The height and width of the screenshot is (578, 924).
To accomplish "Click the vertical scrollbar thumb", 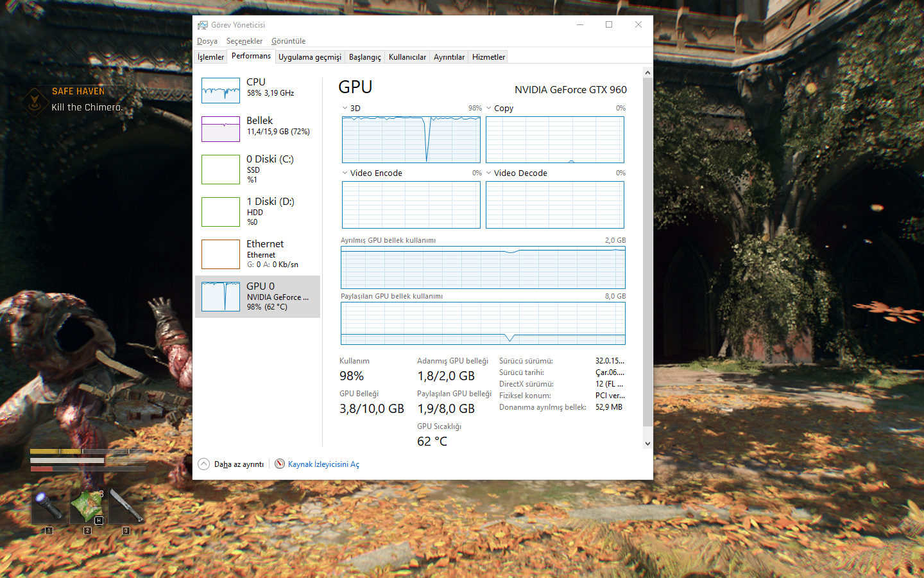I will tap(647, 252).
